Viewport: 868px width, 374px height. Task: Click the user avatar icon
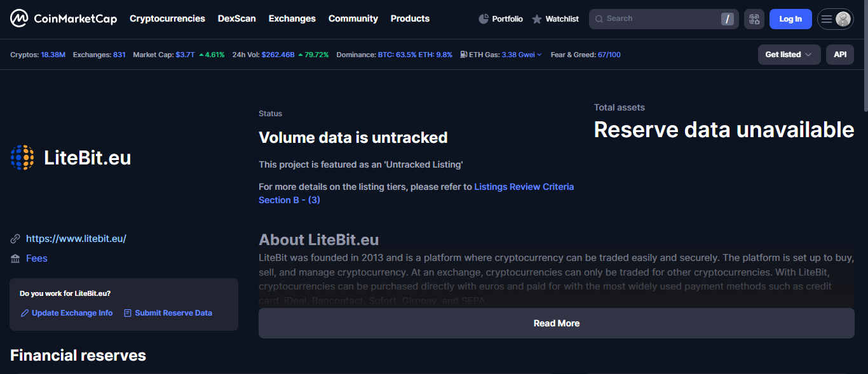pos(843,19)
